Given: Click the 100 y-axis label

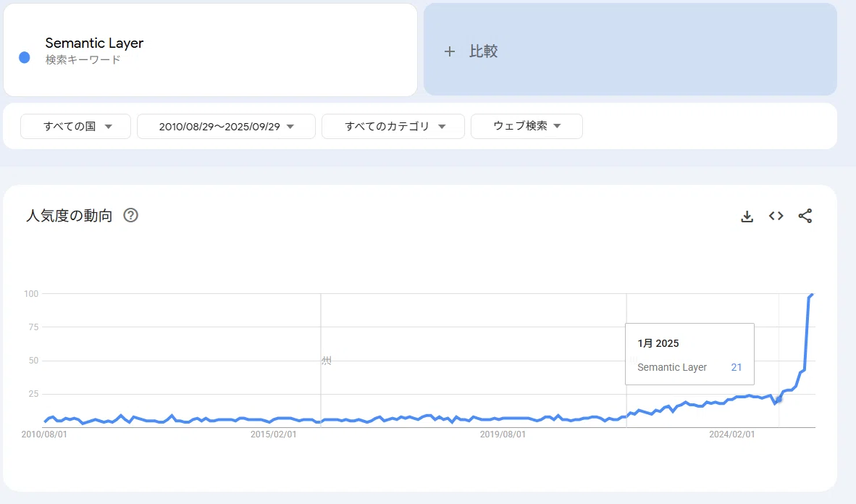Looking at the screenshot, I should point(31,294).
